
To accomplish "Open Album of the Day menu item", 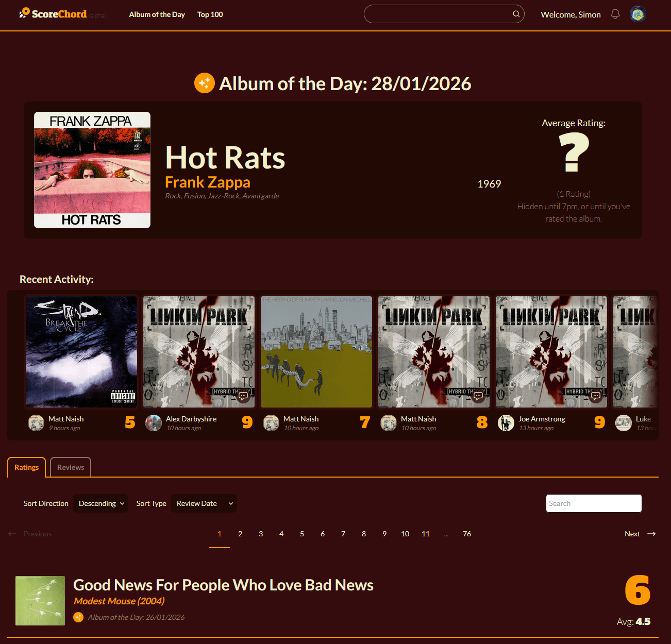I will [x=157, y=14].
